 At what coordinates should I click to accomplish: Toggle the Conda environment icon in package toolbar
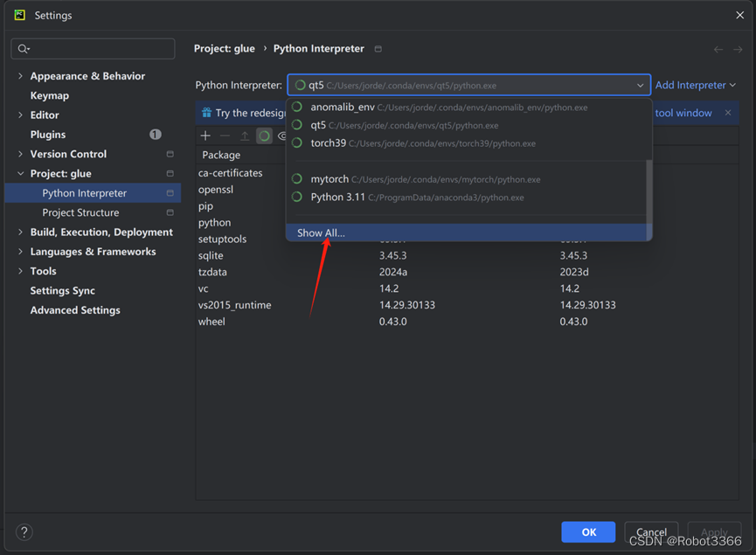263,135
